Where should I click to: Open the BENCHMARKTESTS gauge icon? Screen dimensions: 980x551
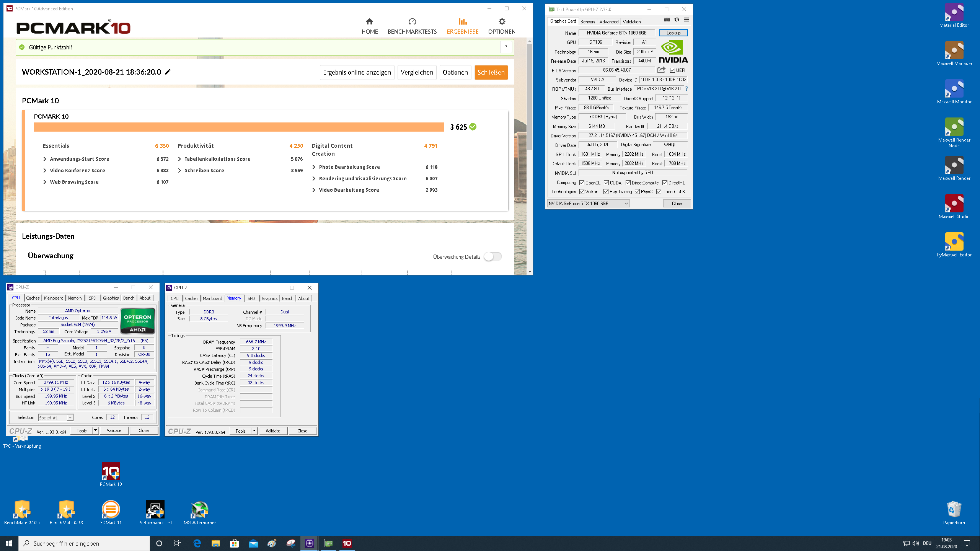point(412,21)
